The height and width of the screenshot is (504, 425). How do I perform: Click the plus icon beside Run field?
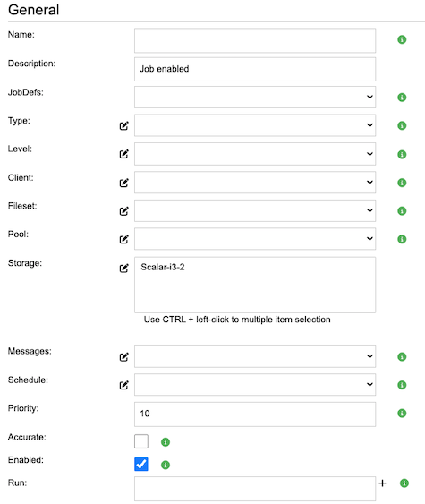(x=382, y=483)
